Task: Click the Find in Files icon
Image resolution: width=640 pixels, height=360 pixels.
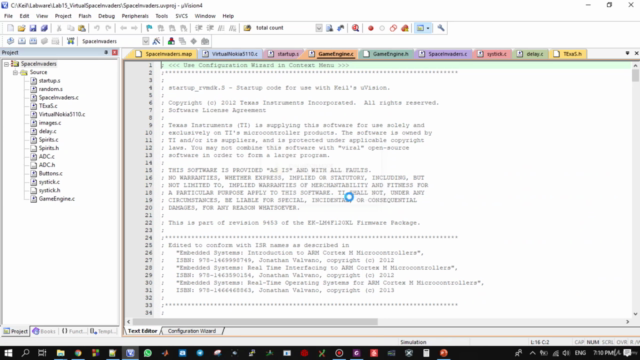Action: coord(247,28)
